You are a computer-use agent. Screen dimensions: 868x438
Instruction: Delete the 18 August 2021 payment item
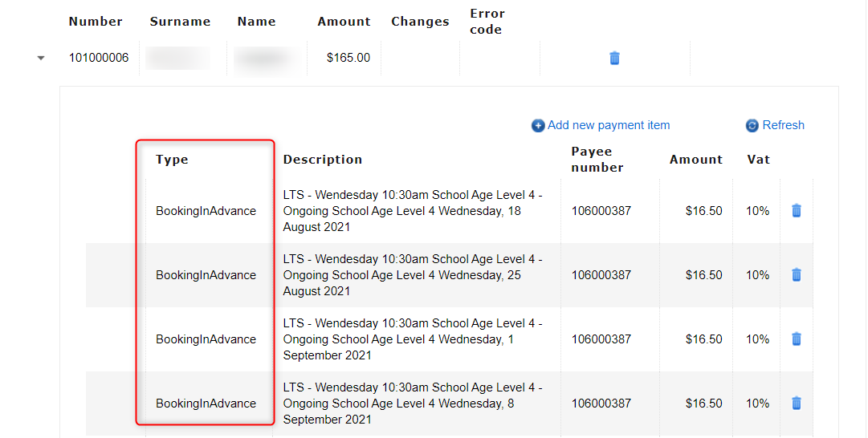(x=796, y=211)
